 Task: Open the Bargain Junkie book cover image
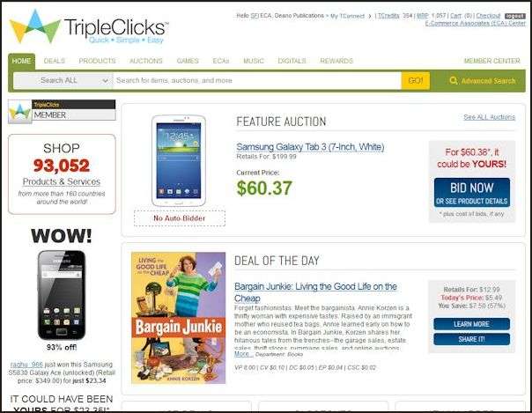(x=179, y=318)
